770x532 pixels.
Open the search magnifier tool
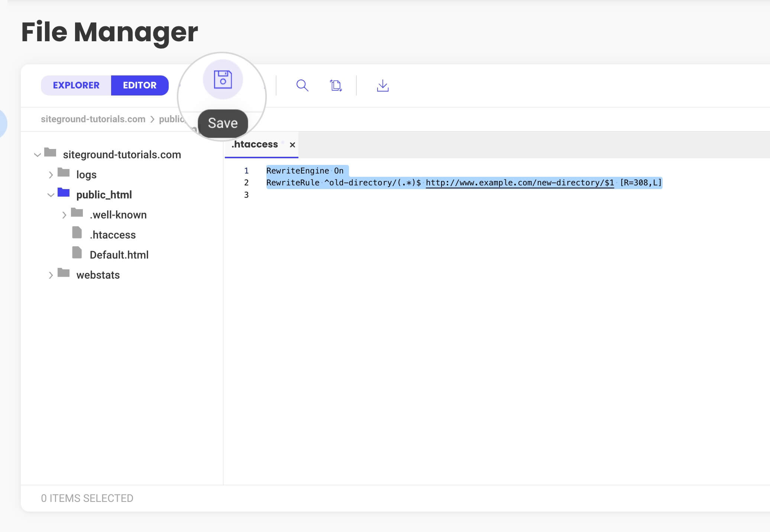(x=302, y=85)
